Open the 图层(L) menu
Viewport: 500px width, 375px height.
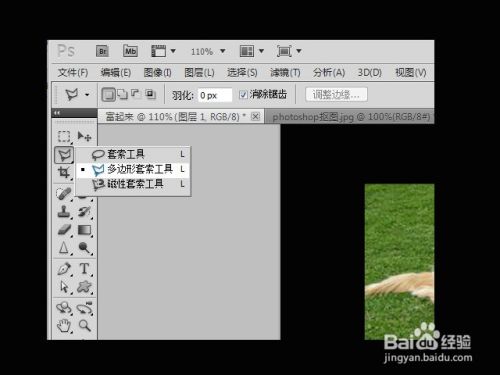(199, 72)
